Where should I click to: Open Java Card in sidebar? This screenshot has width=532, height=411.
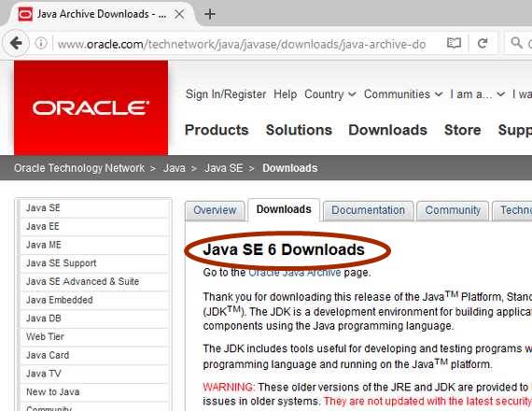94,355
